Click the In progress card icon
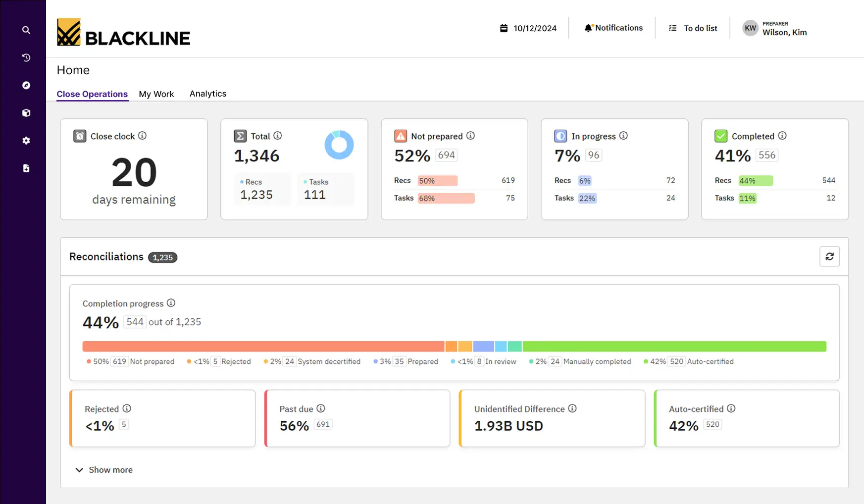 click(x=560, y=136)
